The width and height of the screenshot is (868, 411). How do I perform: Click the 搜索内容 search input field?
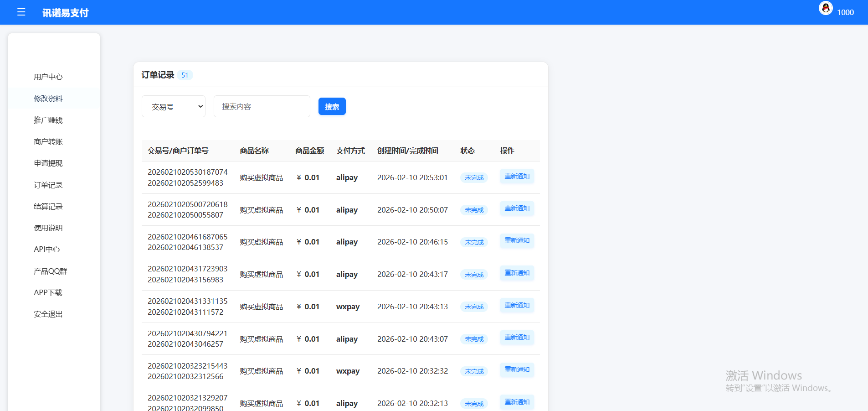(x=262, y=107)
